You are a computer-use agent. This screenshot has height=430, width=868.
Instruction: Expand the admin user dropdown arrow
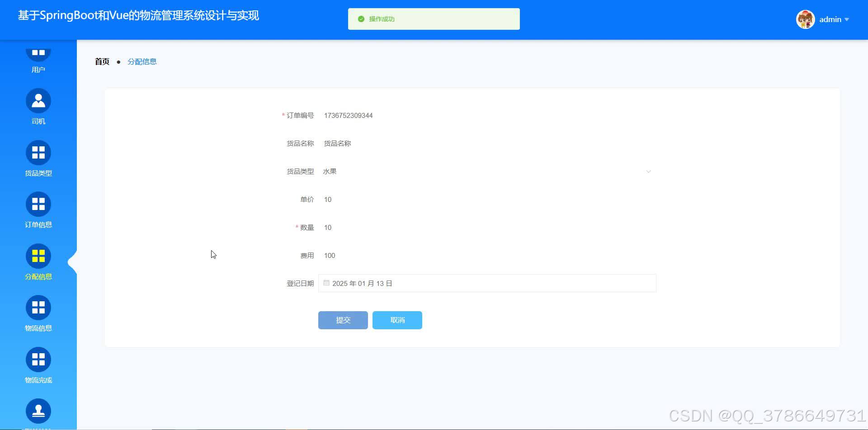[x=847, y=19]
